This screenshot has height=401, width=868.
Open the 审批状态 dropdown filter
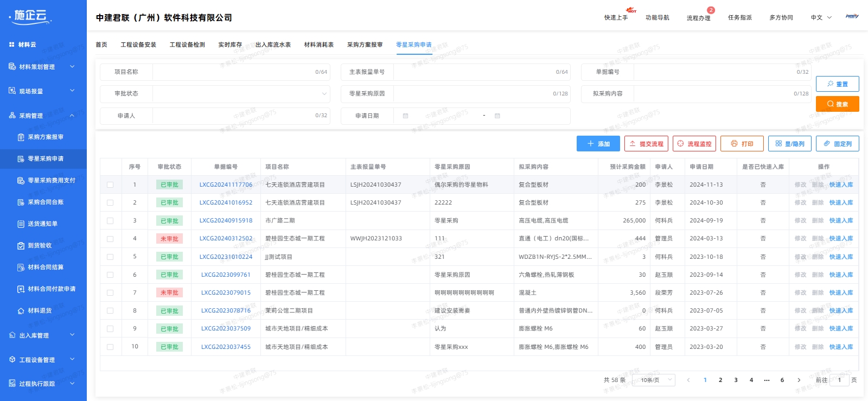tap(241, 94)
